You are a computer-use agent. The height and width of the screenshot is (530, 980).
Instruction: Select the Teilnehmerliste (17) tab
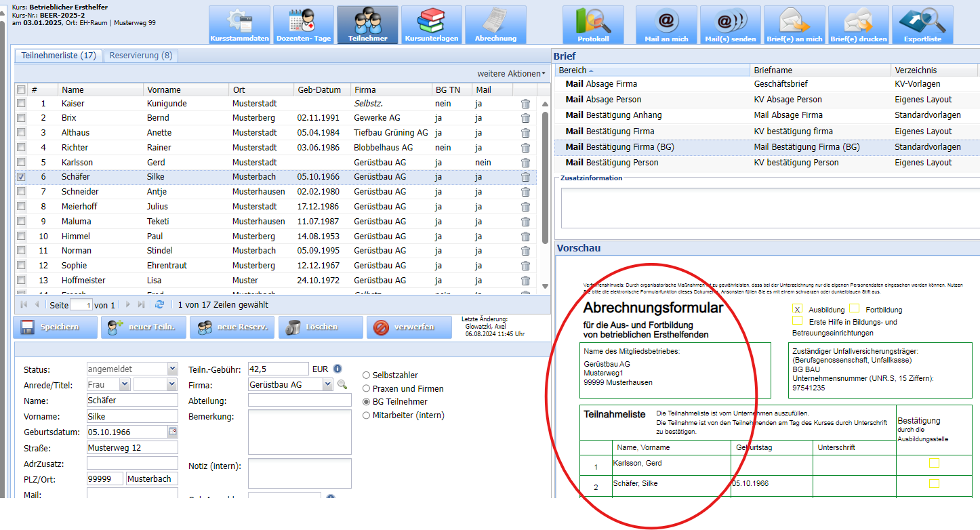[58, 56]
